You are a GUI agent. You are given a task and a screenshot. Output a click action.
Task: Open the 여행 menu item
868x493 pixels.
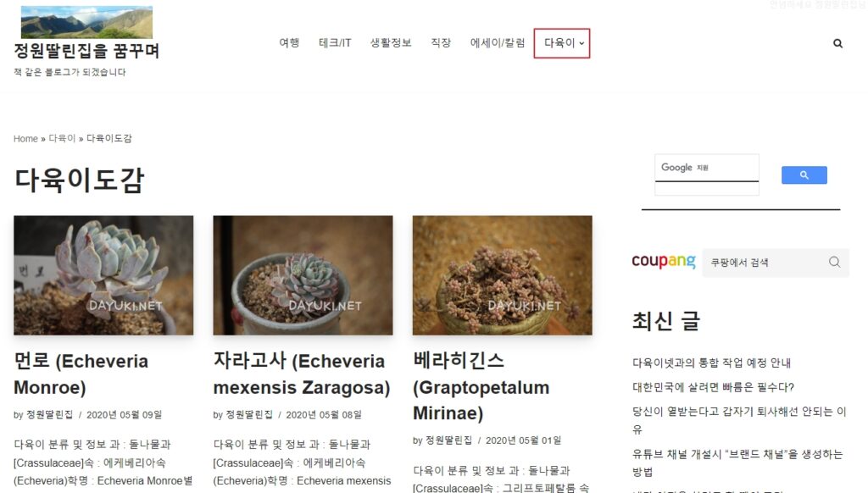click(289, 42)
